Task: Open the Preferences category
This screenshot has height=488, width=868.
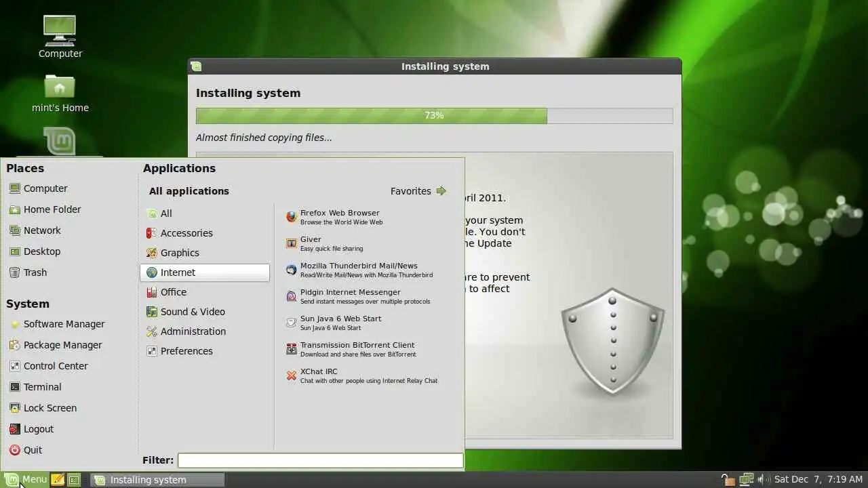Action: tap(205, 351)
